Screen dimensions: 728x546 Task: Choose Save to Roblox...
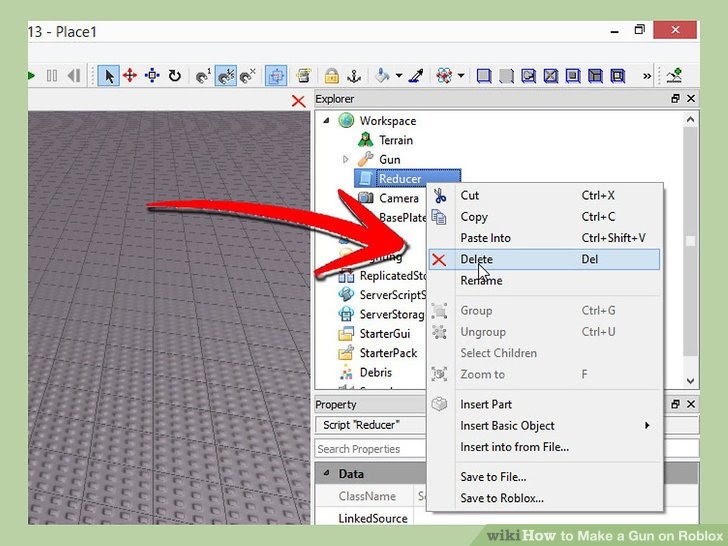545,498
